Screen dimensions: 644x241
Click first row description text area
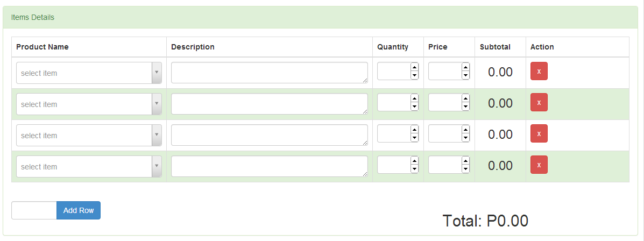(269, 73)
